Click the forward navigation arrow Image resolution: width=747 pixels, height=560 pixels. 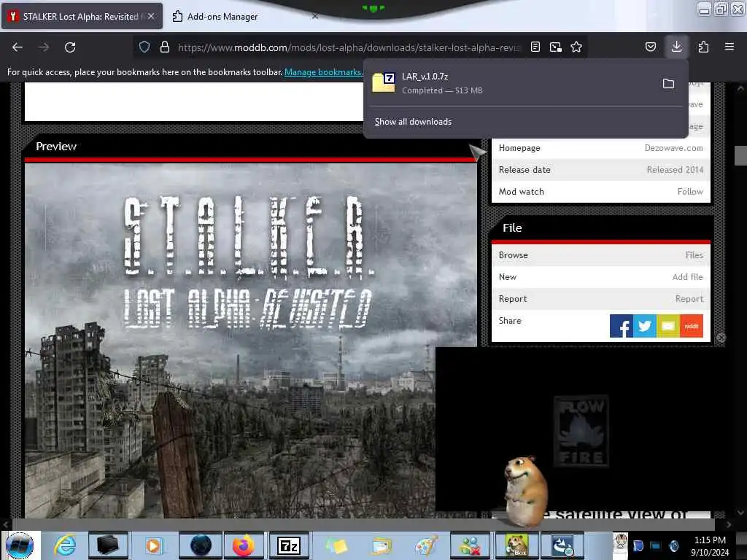44,47
